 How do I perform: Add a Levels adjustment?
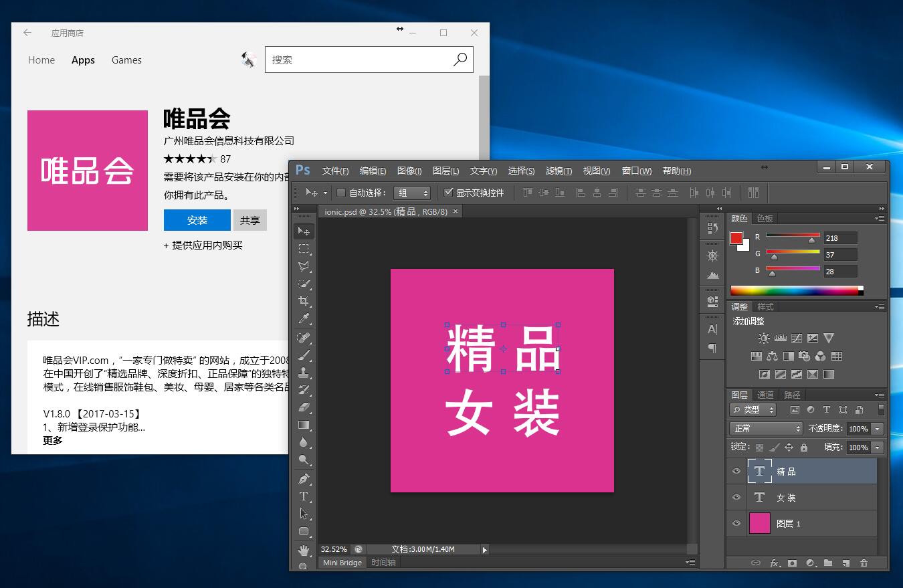point(780,338)
